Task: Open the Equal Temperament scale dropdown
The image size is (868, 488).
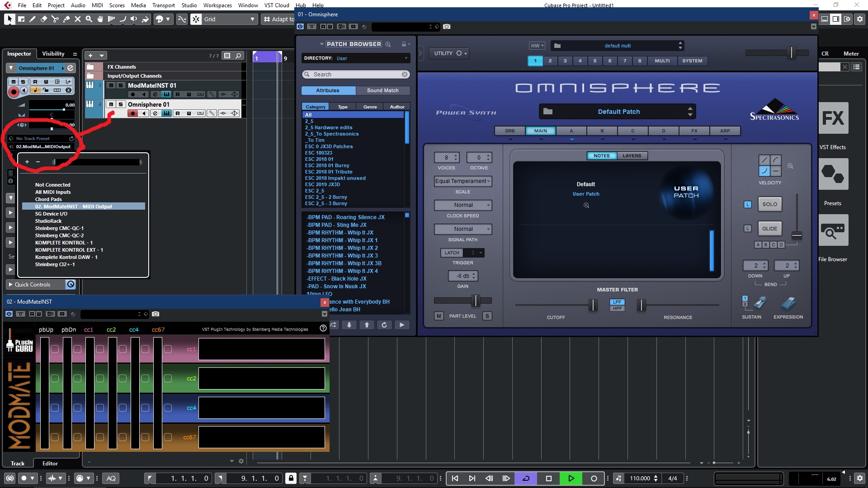Action: (x=462, y=181)
